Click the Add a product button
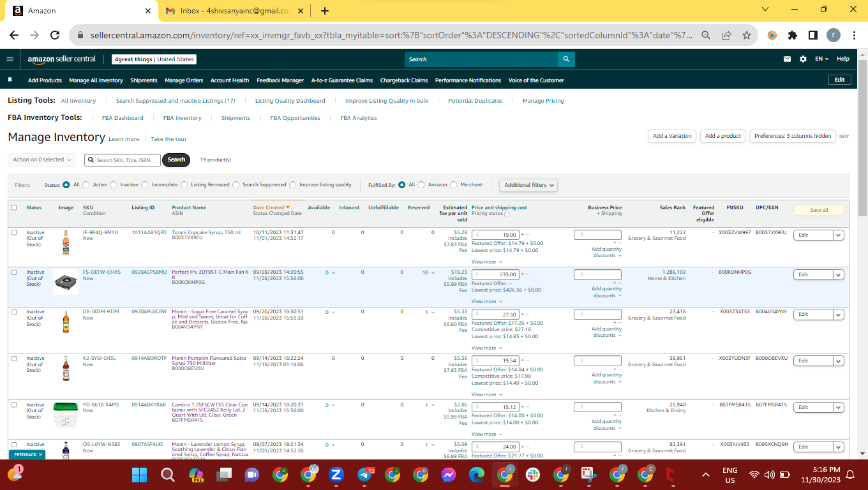The width and height of the screenshot is (868, 490). [723, 136]
